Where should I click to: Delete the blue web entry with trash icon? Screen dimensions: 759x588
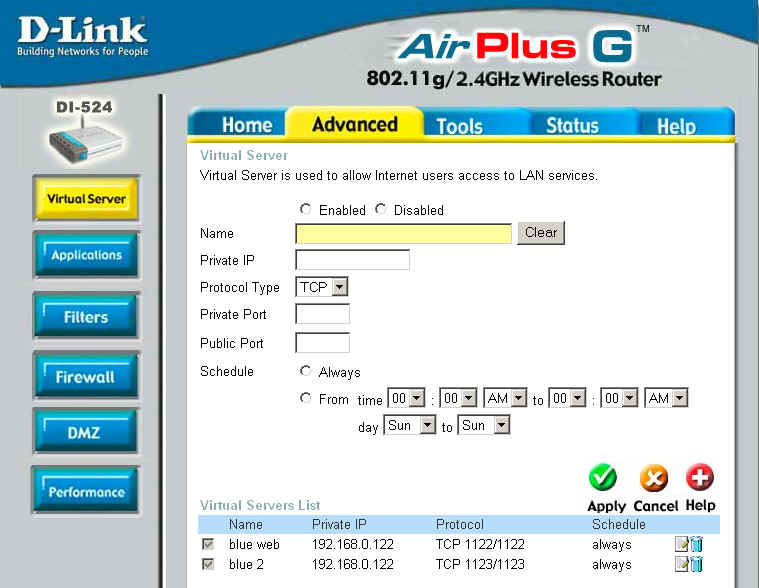point(696,544)
